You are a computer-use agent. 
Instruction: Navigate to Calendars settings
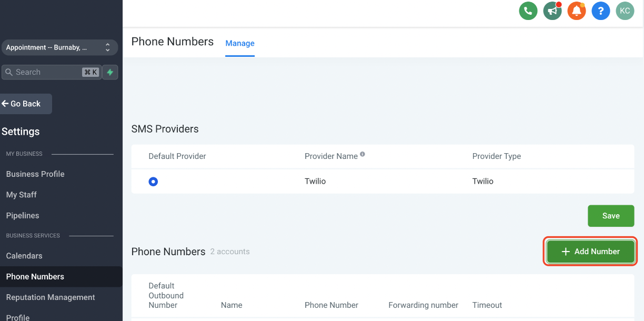pyautogui.click(x=24, y=256)
